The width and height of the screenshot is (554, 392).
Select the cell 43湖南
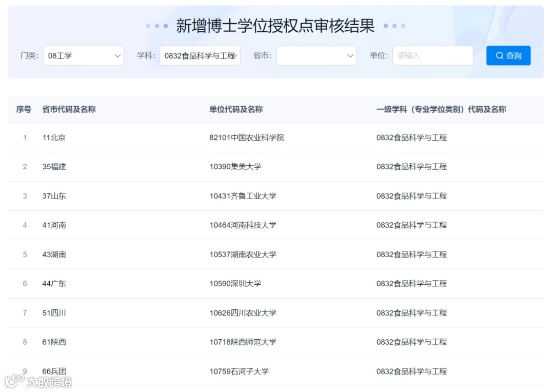pyautogui.click(x=54, y=254)
